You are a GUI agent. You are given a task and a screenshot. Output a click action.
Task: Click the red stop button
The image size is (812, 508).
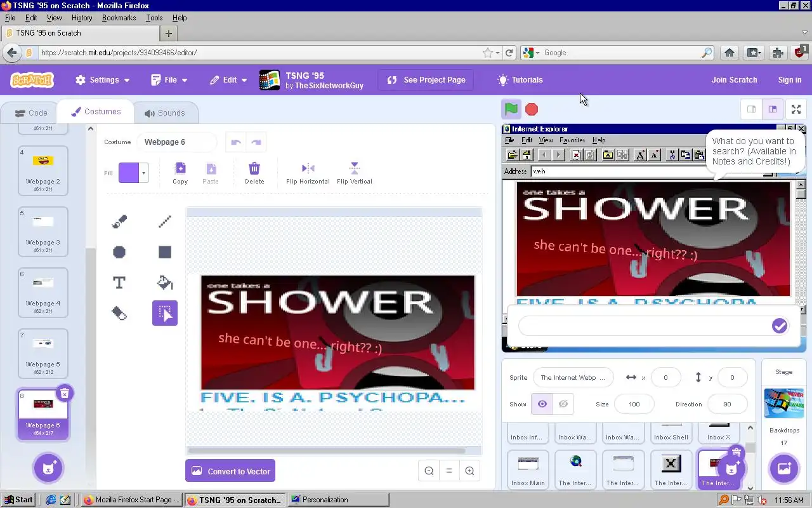pos(532,109)
